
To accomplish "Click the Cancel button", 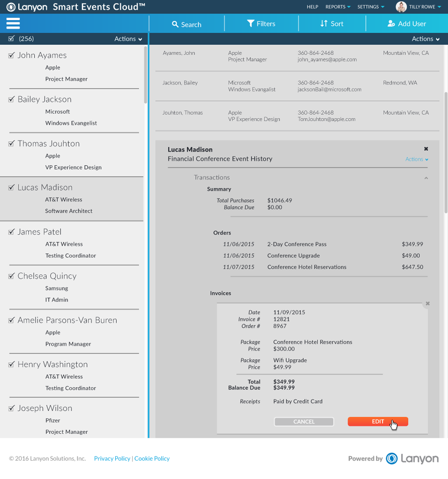I will pos(304,421).
